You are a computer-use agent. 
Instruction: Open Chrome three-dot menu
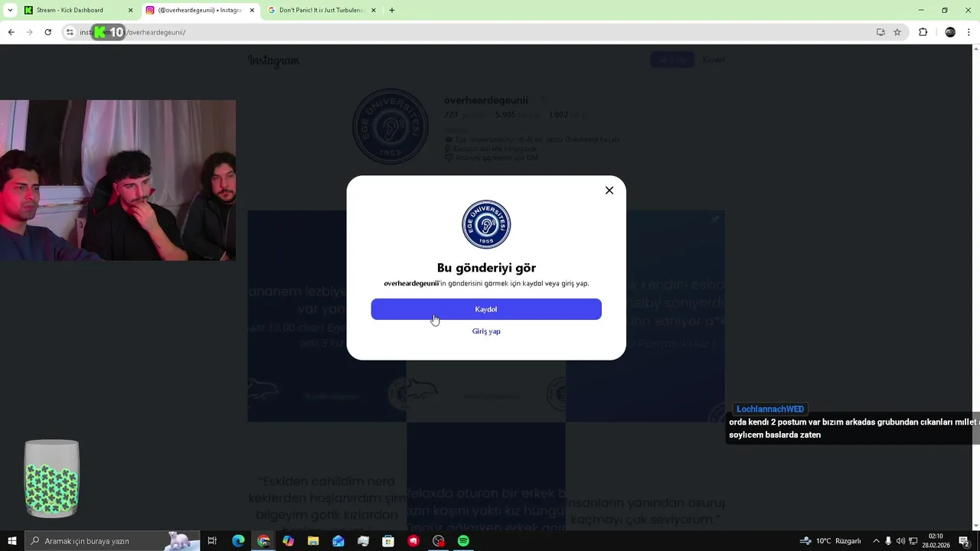tap(969, 32)
